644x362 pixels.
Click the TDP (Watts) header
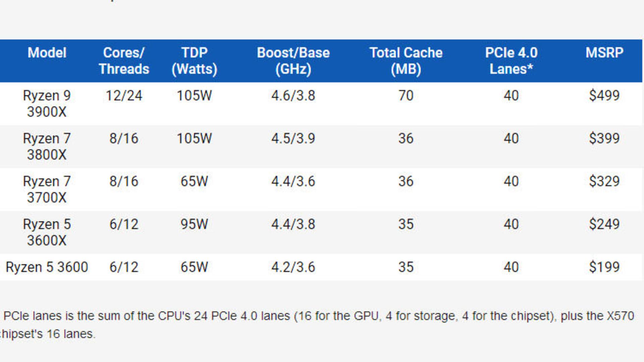(x=194, y=61)
